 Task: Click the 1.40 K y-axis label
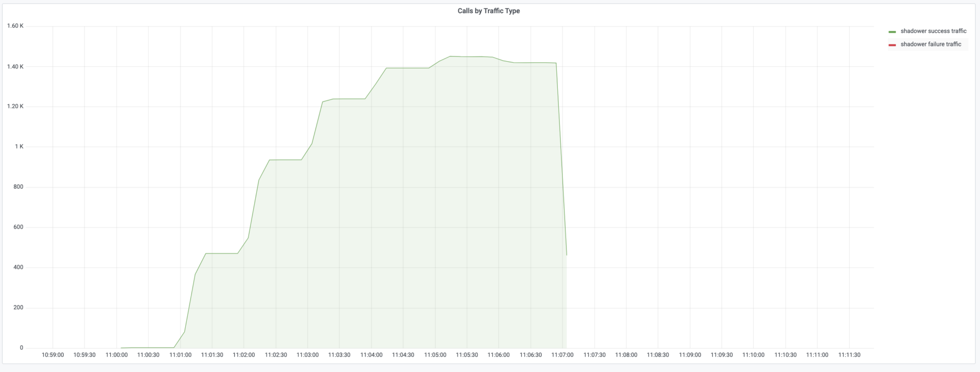click(15, 67)
